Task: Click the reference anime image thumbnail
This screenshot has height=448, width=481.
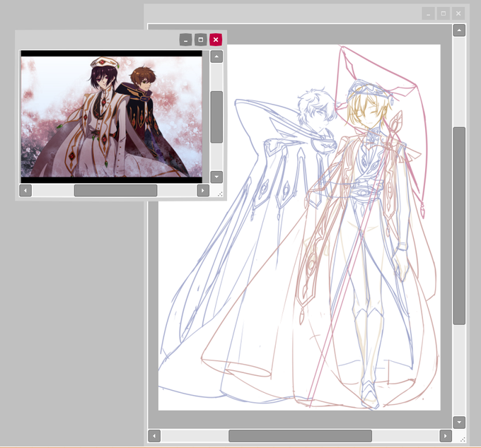Action: click(111, 117)
